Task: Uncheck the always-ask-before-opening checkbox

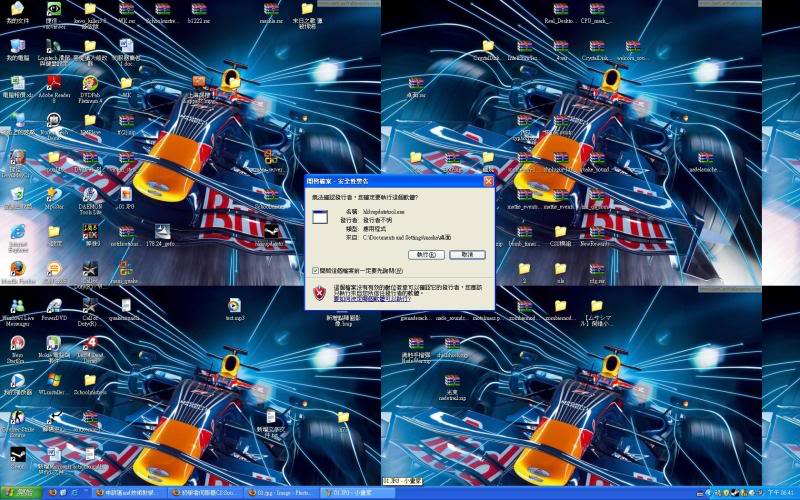Action: tap(316, 270)
